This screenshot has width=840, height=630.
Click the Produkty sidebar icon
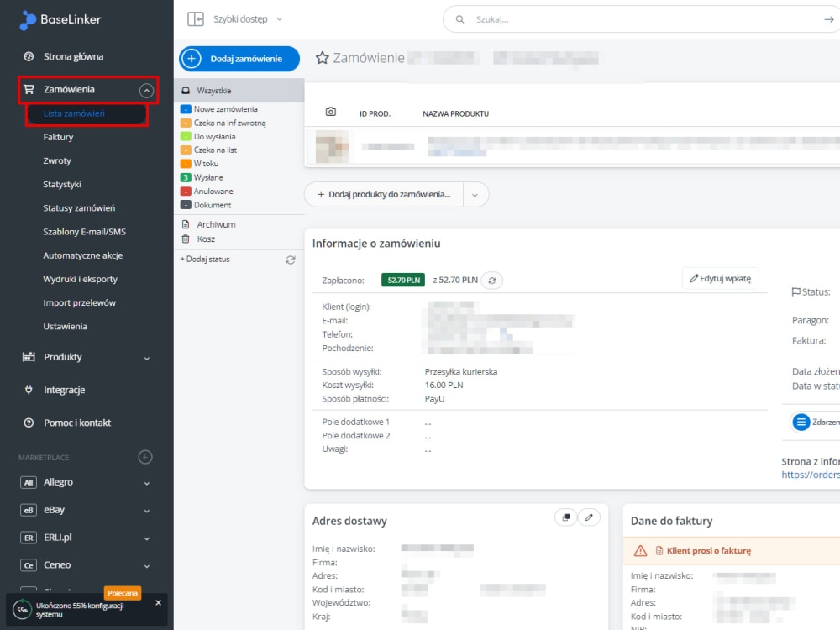tap(29, 357)
